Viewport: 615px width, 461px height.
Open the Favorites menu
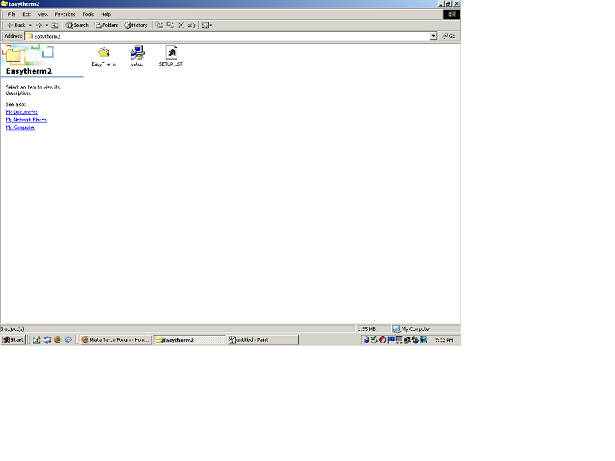[x=65, y=14]
